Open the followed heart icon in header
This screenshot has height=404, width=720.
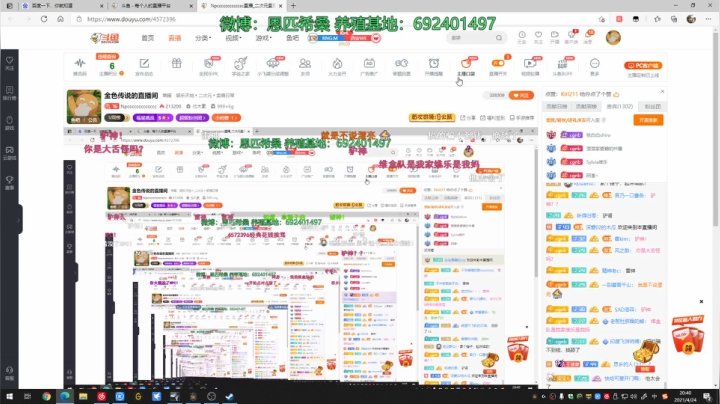tap(538, 37)
